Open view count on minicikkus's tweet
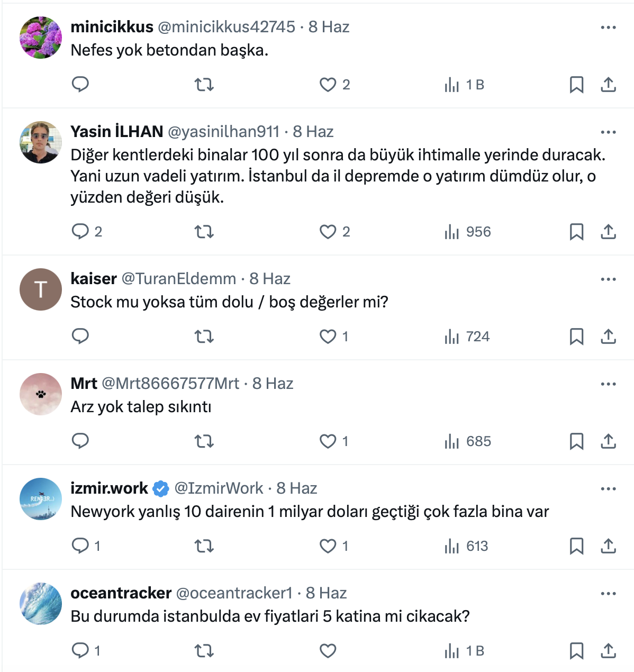Viewport: 634px width, 672px height. 465,85
